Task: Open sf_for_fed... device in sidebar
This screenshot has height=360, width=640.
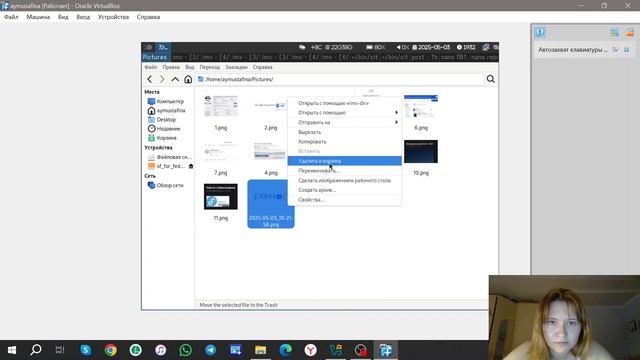Action: 166,166
